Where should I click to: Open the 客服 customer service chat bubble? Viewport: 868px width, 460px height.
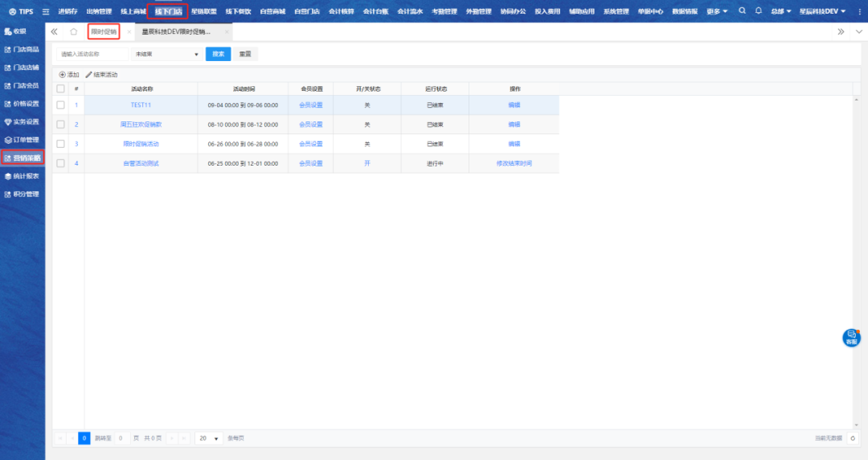851,338
